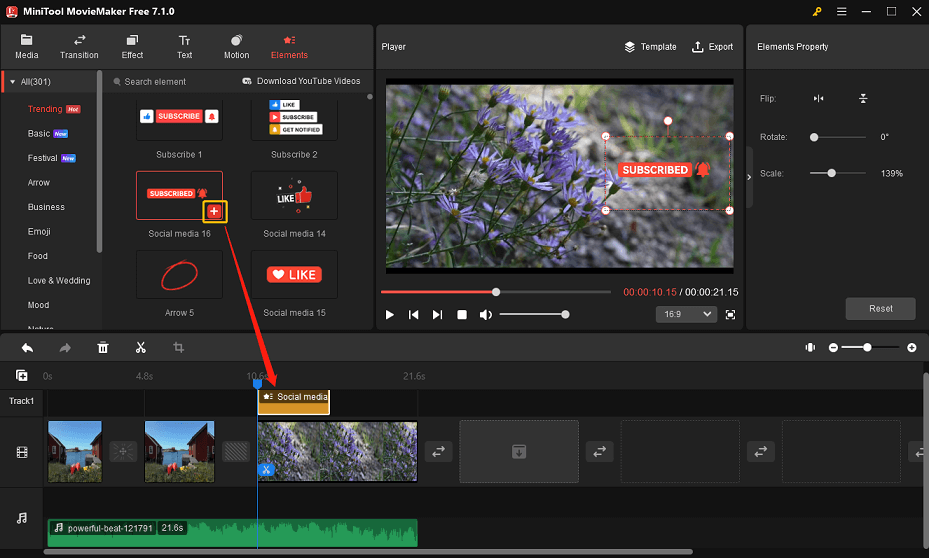Open the 16:9 aspect ratio dropdown
929x558 pixels.
(x=686, y=314)
